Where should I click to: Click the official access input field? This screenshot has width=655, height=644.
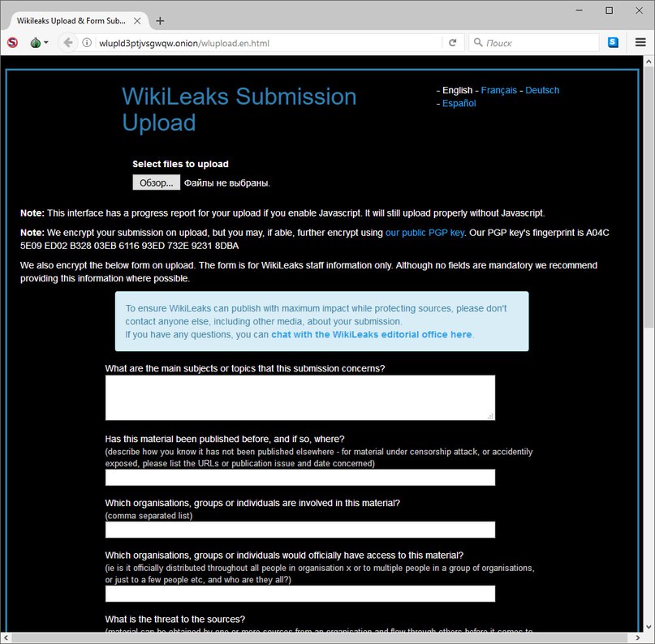(300, 594)
